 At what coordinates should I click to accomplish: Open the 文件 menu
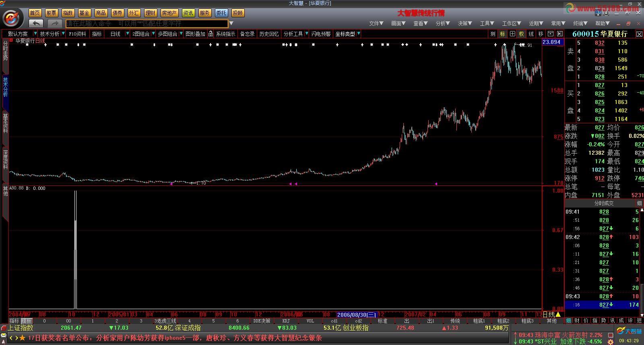tap(376, 23)
